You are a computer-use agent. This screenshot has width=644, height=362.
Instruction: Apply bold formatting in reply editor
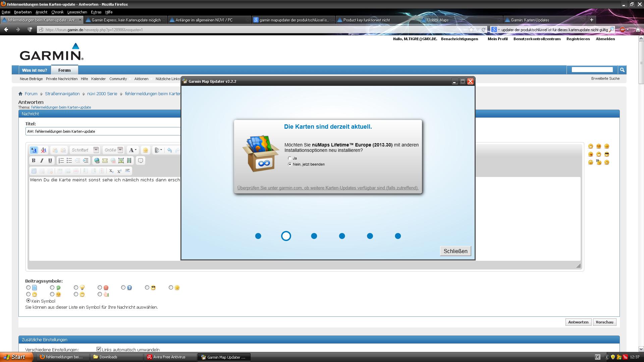click(x=34, y=161)
